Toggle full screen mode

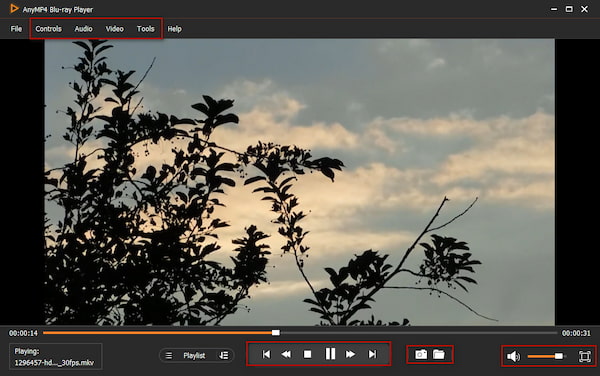coord(585,356)
